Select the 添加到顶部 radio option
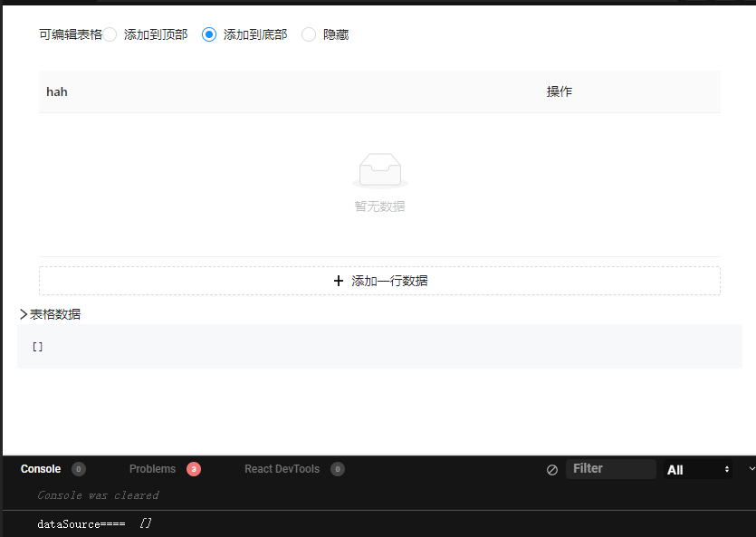This screenshot has height=537, width=756. click(110, 34)
